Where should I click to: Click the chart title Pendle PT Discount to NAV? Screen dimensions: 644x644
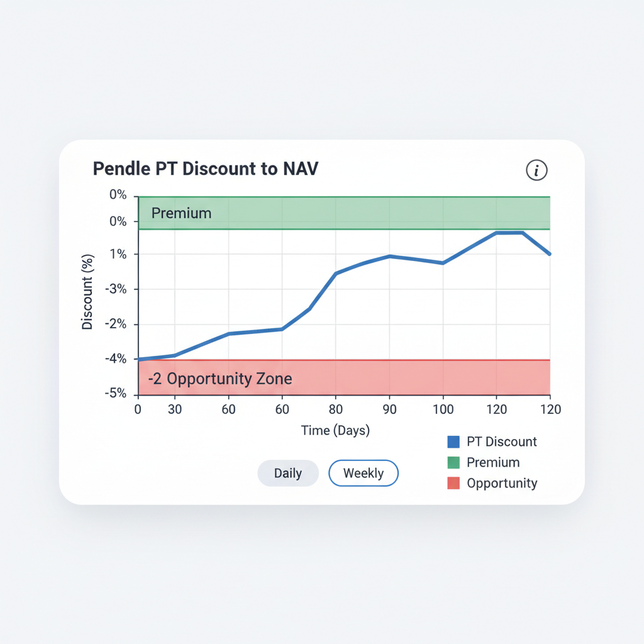(205, 169)
